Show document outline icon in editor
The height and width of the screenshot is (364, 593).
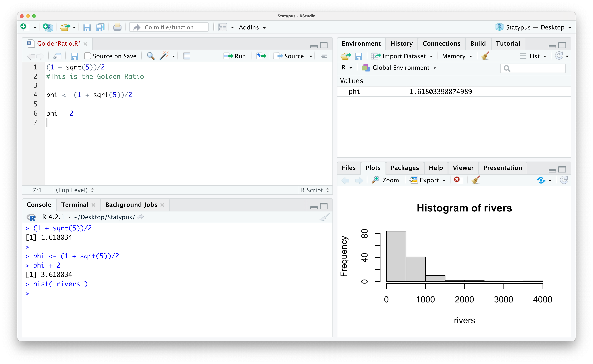click(324, 56)
